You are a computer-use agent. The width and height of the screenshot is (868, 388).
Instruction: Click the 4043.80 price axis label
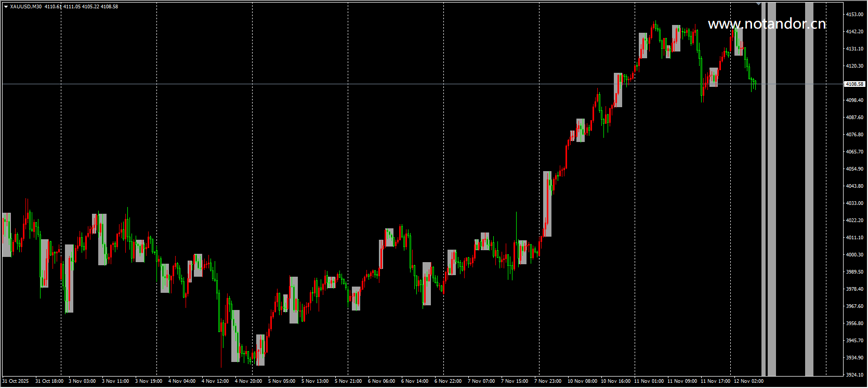point(854,186)
